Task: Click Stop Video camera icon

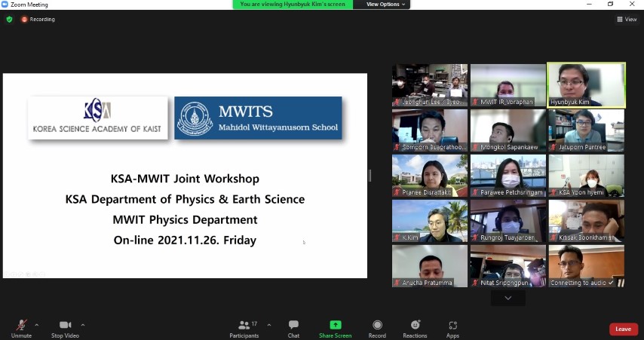Action: (65, 325)
